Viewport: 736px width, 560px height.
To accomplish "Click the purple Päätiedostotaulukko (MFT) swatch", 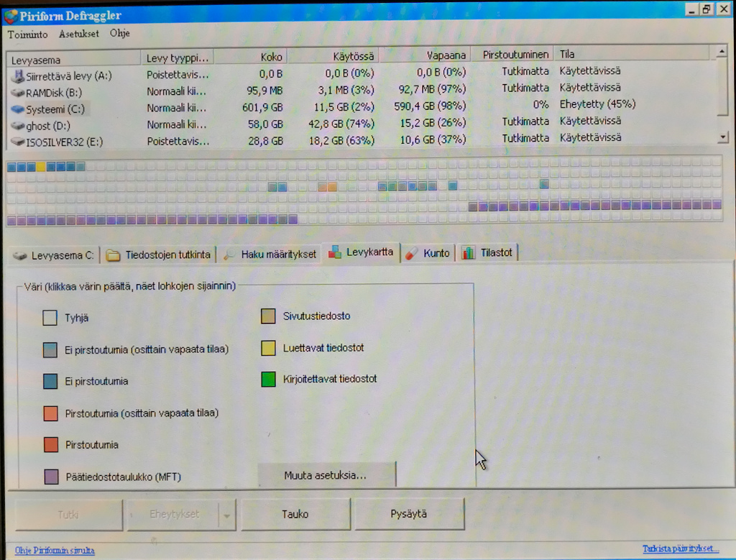I will point(51,477).
